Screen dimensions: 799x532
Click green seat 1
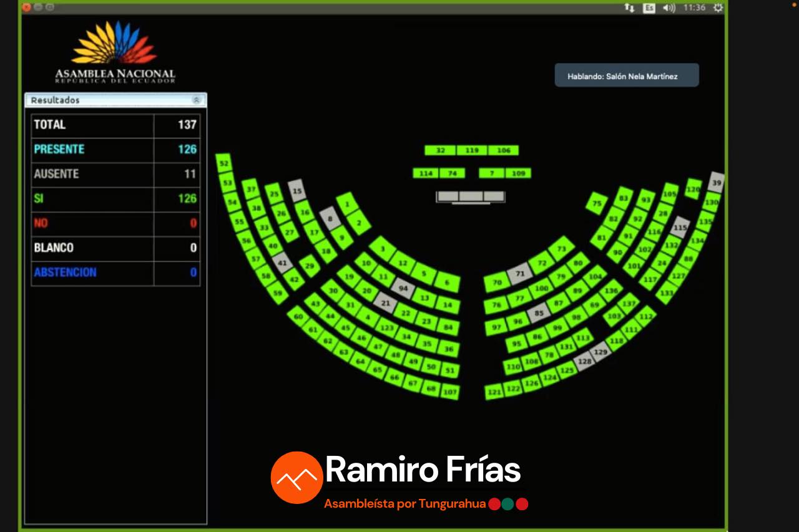pos(347,204)
